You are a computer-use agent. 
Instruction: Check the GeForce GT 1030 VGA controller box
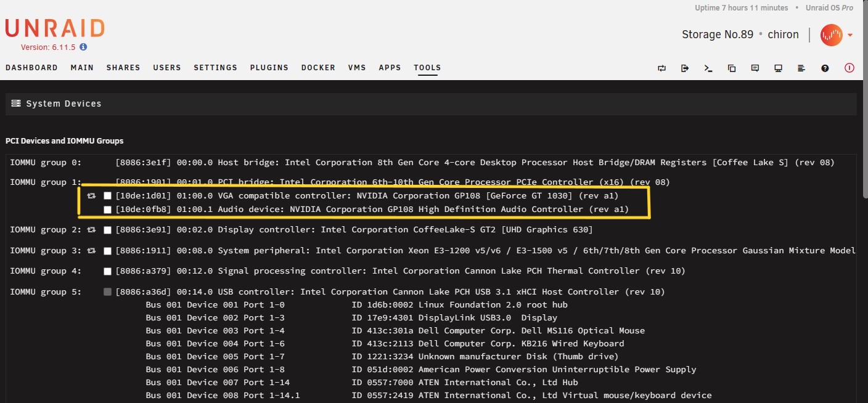pos(108,196)
